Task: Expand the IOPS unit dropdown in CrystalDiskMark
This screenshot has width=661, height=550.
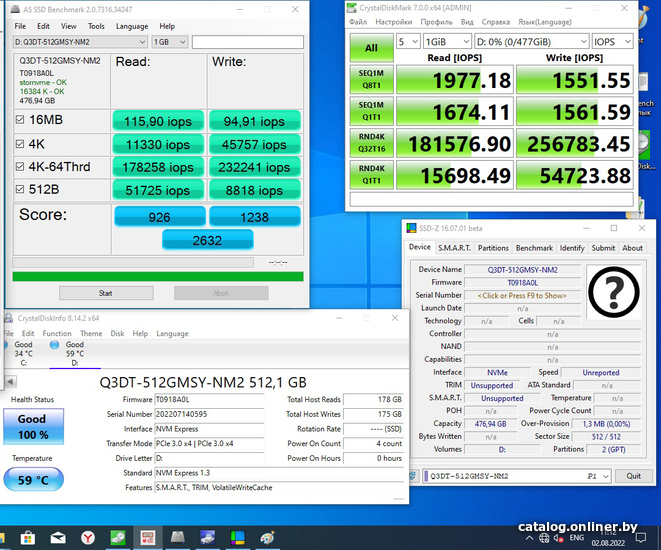Action: (x=611, y=42)
